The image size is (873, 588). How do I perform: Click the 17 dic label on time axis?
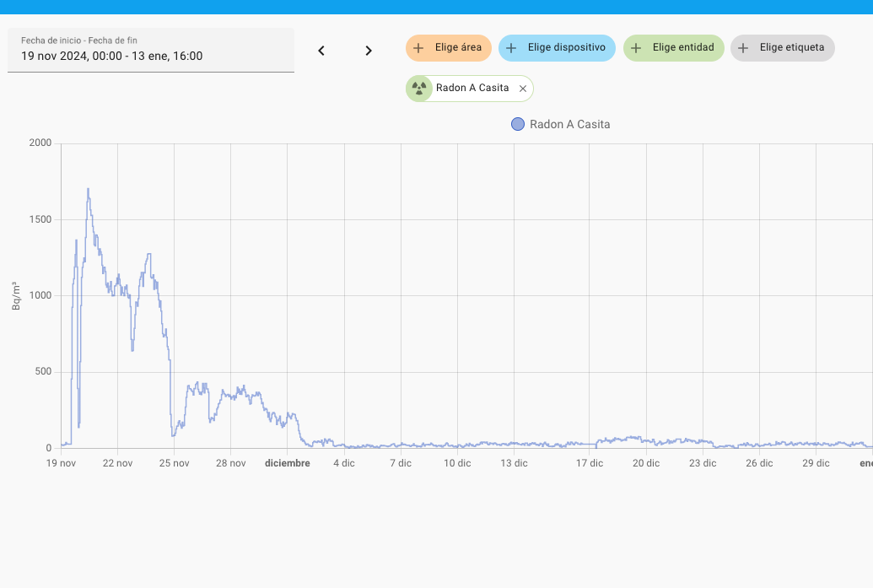(x=590, y=463)
